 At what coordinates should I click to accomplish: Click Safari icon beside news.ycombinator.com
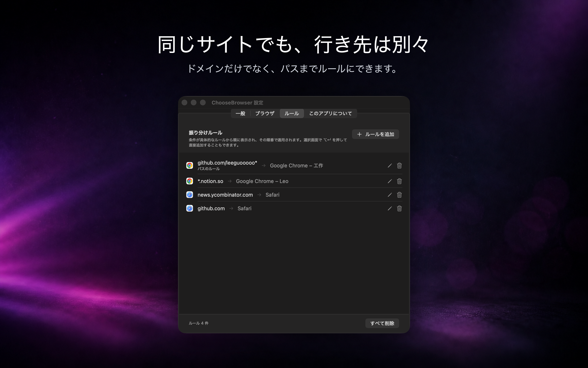tap(189, 195)
